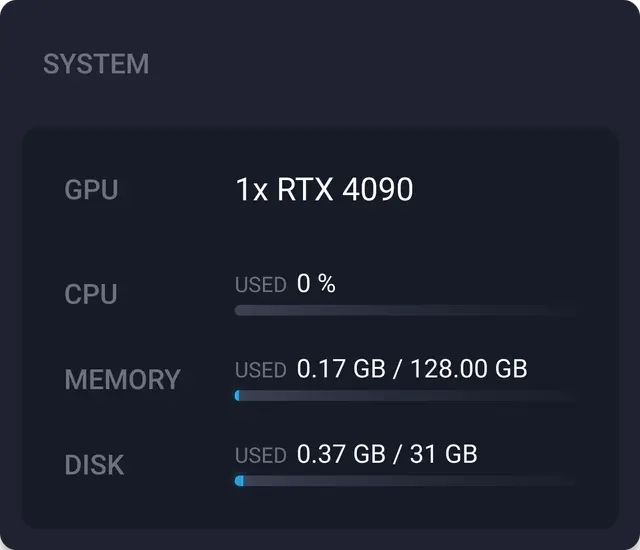
Task: Click the MEMORY row label
Action: (x=122, y=380)
